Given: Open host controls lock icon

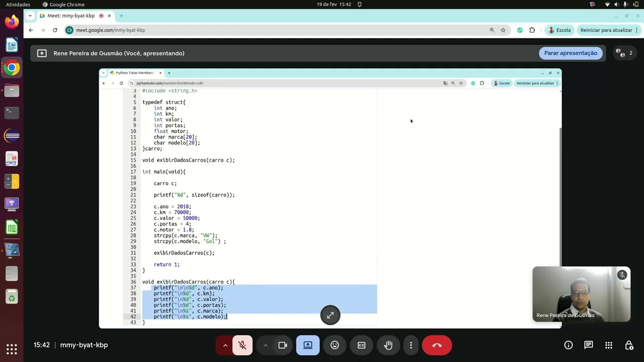Looking at the screenshot, I should click(629, 345).
